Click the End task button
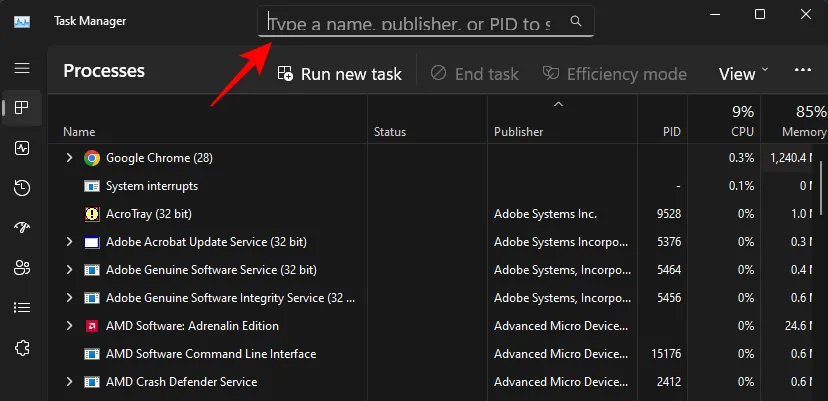Screen dimensions: 828x401 [x=475, y=73]
